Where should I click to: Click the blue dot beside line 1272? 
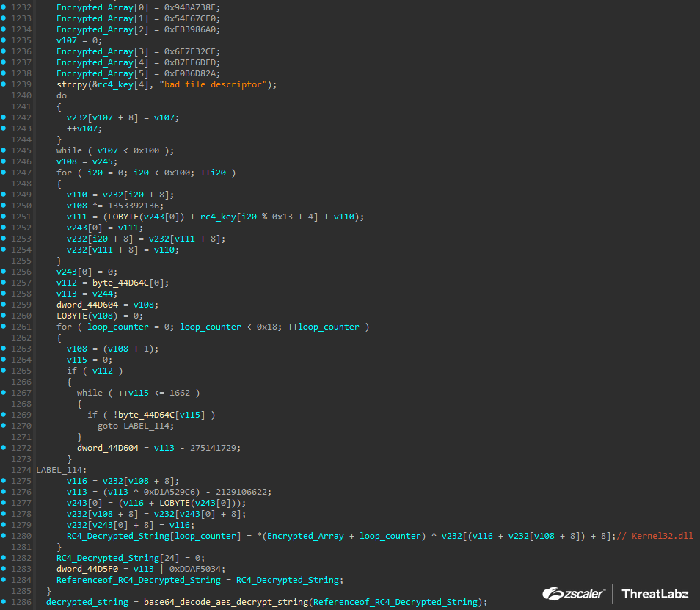[x=4, y=448]
